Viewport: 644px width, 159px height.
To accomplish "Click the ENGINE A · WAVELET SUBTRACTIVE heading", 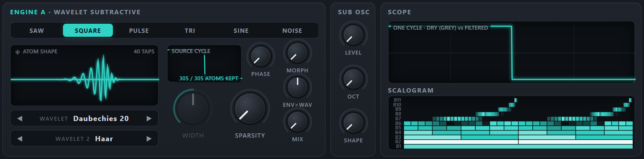I will point(75,12).
